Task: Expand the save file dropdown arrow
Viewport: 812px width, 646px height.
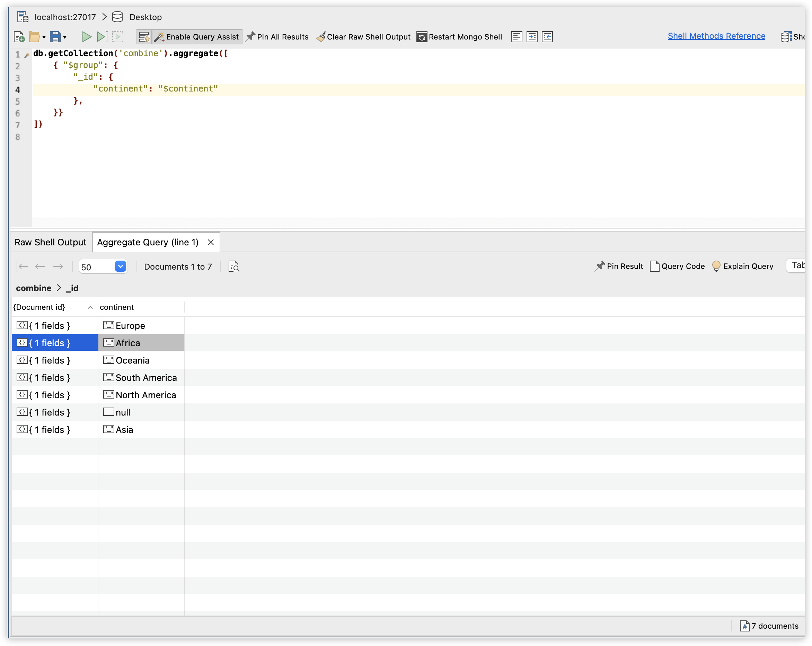Action: click(x=65, y=37)
